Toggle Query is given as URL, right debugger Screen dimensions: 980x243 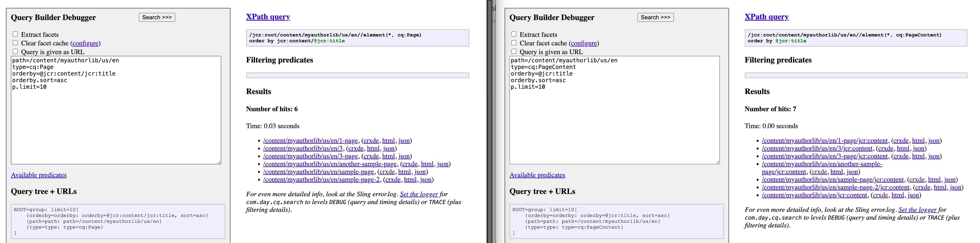[x=514, y=52]
